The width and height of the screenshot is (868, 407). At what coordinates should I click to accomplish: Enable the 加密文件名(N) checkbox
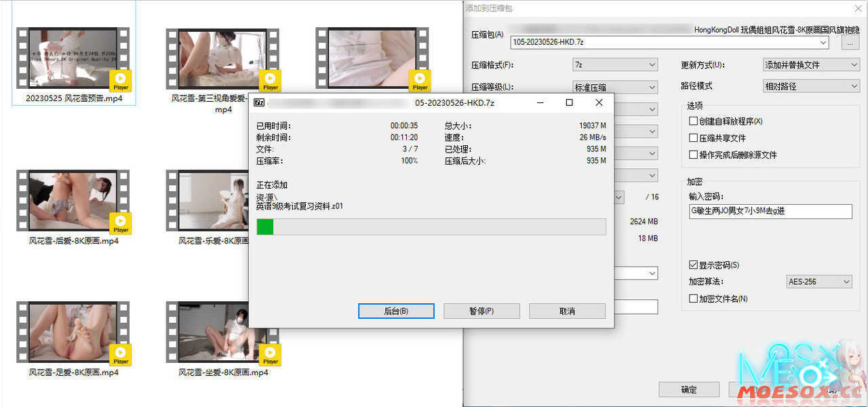point(693,298)
